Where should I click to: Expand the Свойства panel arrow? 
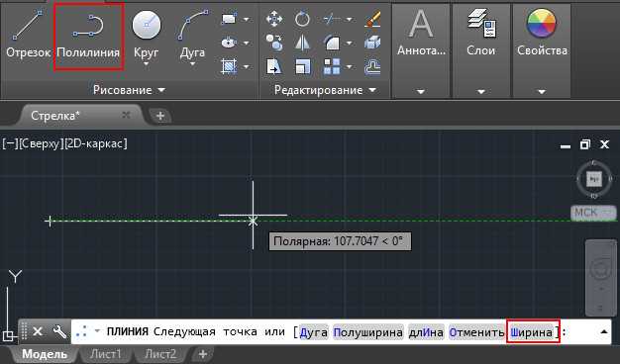point(542,92)
